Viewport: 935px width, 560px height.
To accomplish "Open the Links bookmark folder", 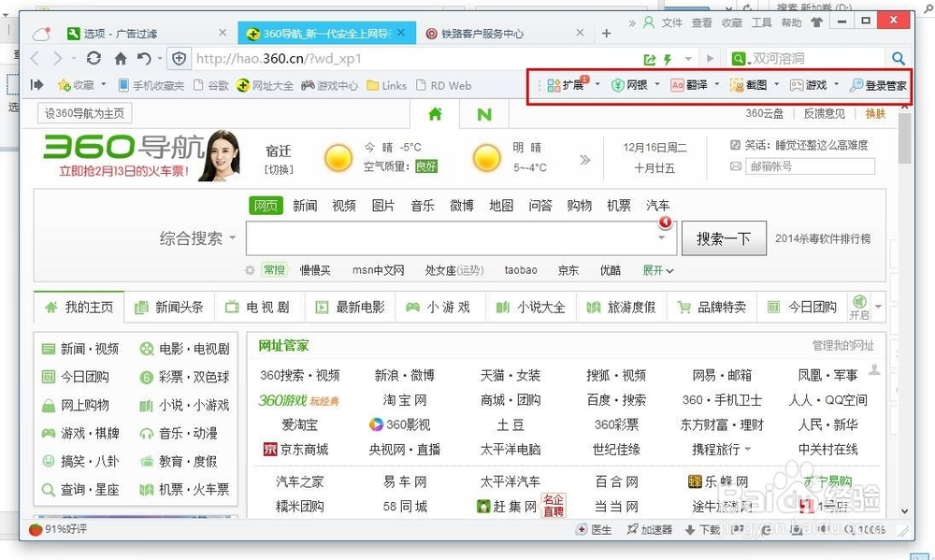I will click(x=386, y=85).
